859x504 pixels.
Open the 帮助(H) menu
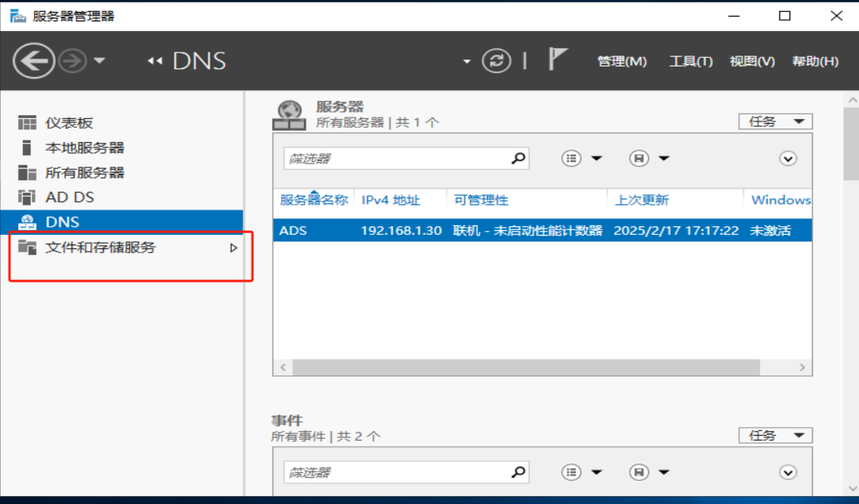(815, 61)
